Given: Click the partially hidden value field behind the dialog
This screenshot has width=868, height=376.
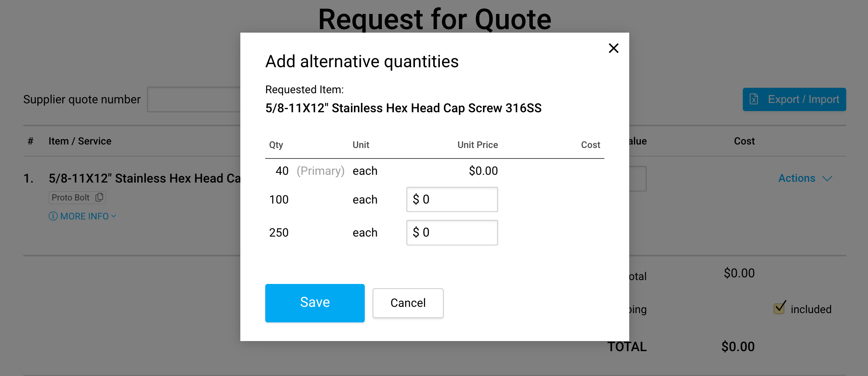Looking at the screenshot, I should coord(638,179).
